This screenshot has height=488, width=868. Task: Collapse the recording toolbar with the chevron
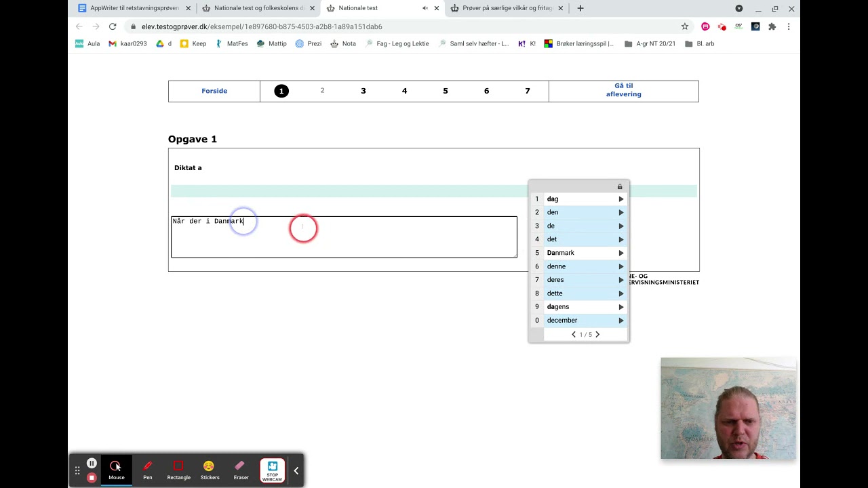[296, 470]
